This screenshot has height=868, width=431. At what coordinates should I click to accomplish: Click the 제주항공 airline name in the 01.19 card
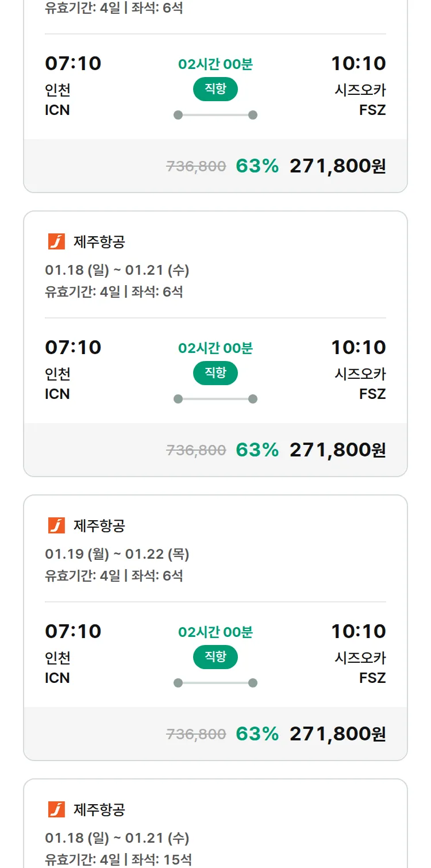[99, 525]
